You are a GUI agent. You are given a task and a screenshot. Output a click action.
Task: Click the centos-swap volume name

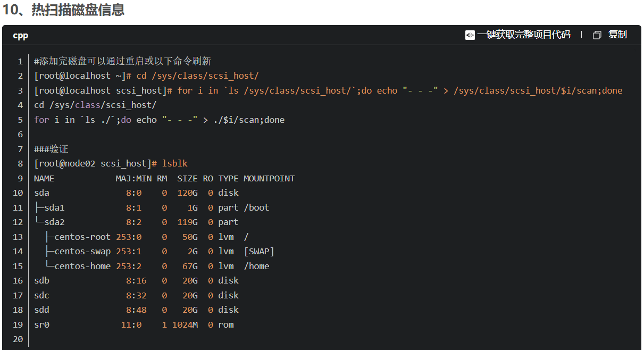point(82,251)
